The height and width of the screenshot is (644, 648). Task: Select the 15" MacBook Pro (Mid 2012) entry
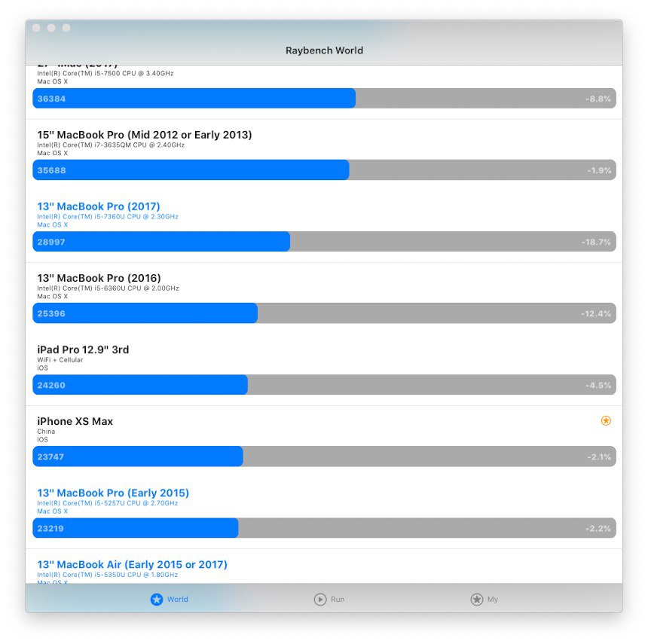click(x=144, y=135)
